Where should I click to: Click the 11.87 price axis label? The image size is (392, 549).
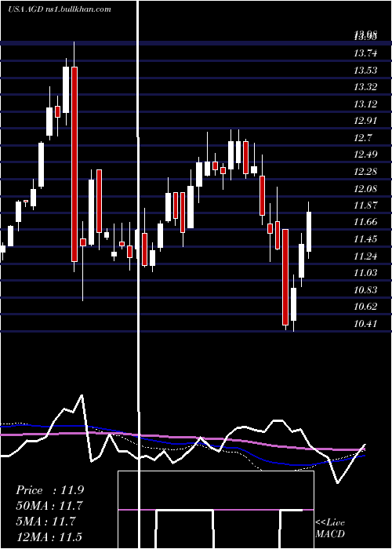(366, 205)
